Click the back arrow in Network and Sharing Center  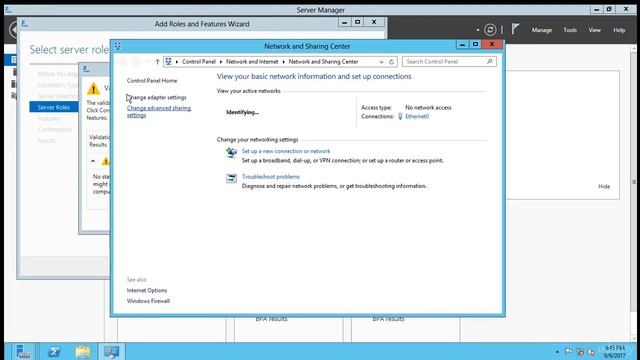123,62
